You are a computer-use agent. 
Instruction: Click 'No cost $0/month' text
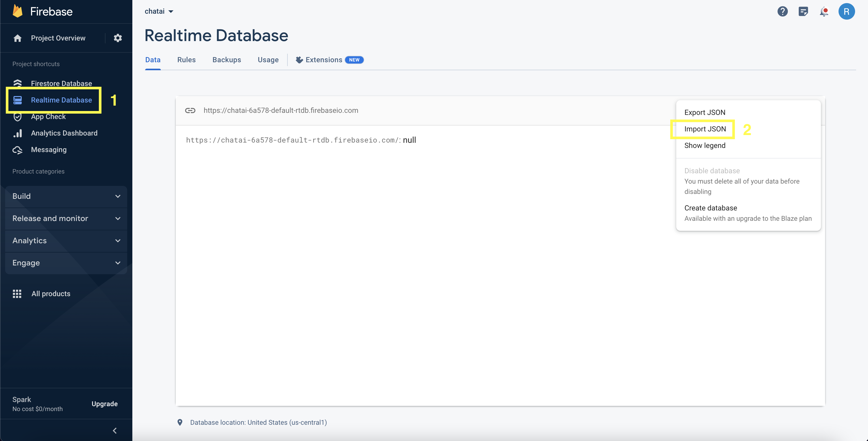tap(37, 409)
